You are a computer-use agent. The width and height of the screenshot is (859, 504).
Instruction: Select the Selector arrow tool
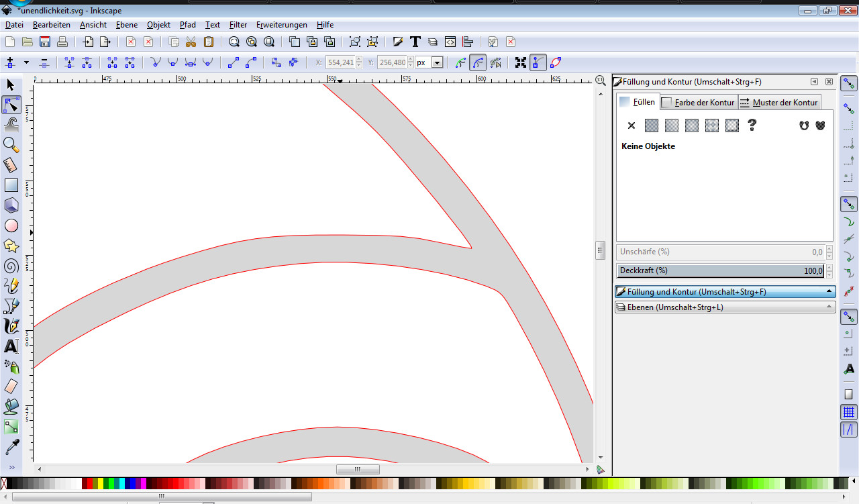coord(11,85)
